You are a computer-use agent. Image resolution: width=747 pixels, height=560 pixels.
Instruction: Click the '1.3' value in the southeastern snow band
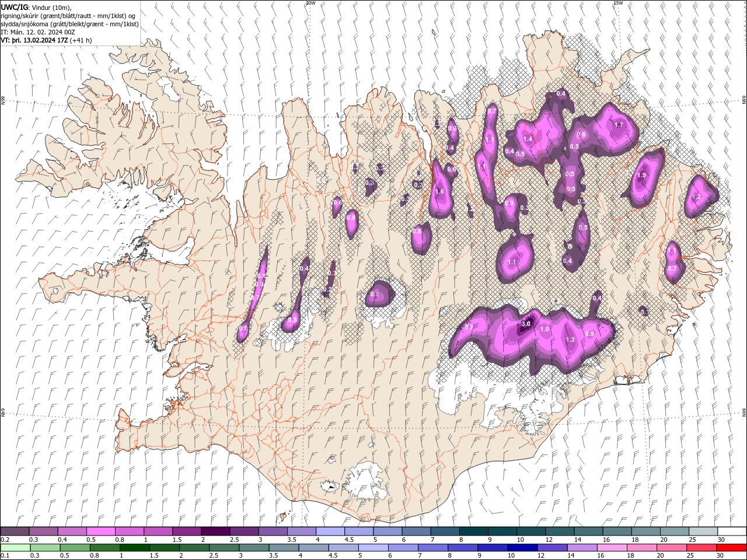pos(570,339)
